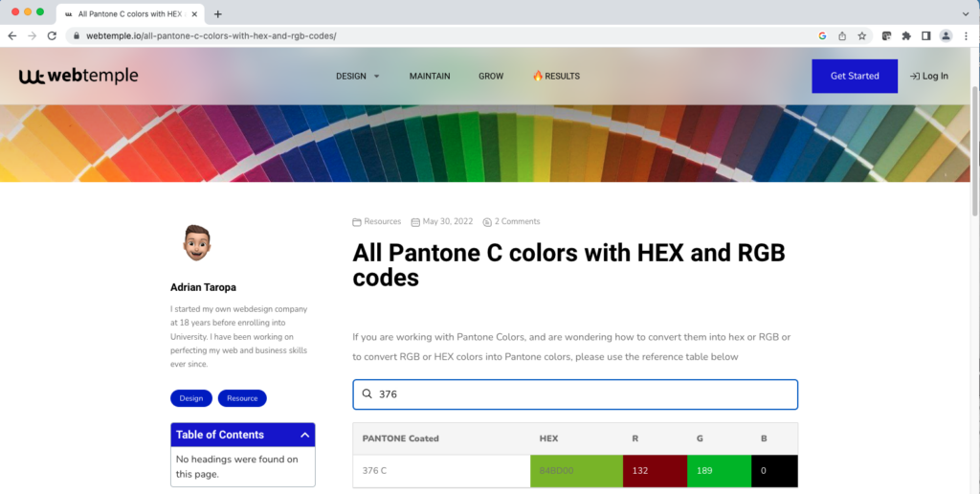
Task: Click the login arrow icon beside Log In
Action: pos(914,77)
